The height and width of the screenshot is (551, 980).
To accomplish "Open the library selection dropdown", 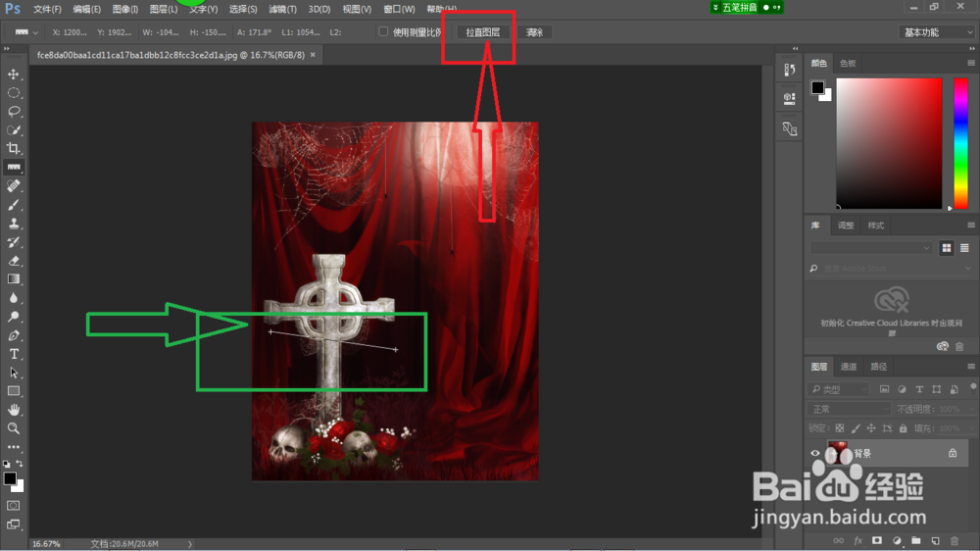I will pyautogui.click(x=871, y=248).
